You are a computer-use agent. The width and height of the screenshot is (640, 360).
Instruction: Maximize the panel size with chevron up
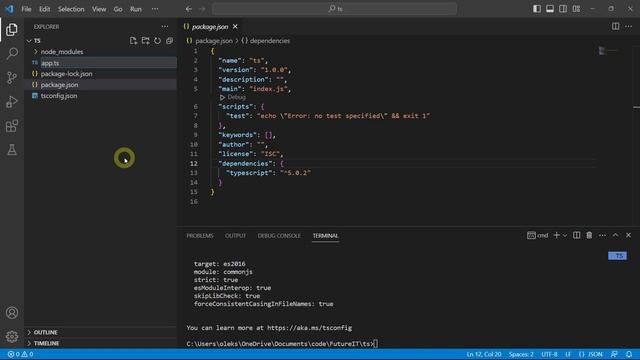point(615,236)
